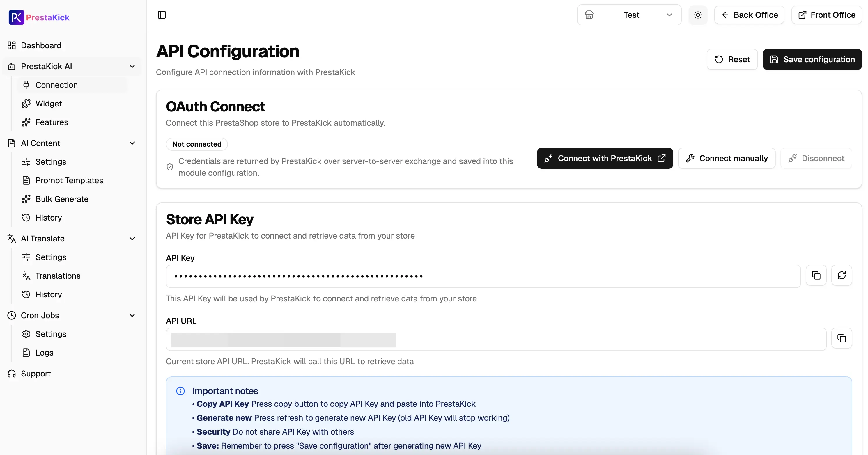The height and width of the screenshot is (455, 868).
Task: Open the Test store selector dropdown
Action: click(x=629, y=15)
